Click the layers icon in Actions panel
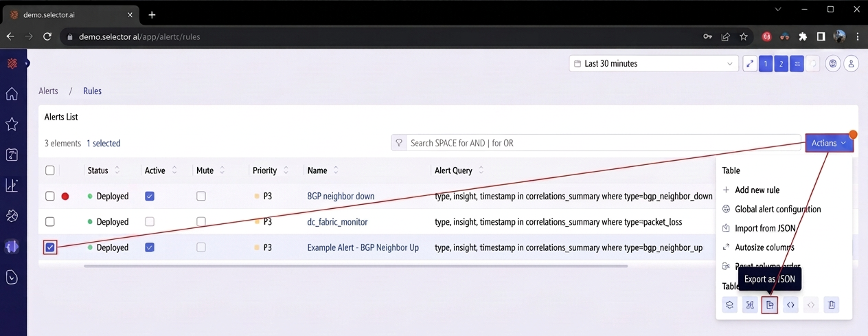The image size is (868, 336). (729, 305)
